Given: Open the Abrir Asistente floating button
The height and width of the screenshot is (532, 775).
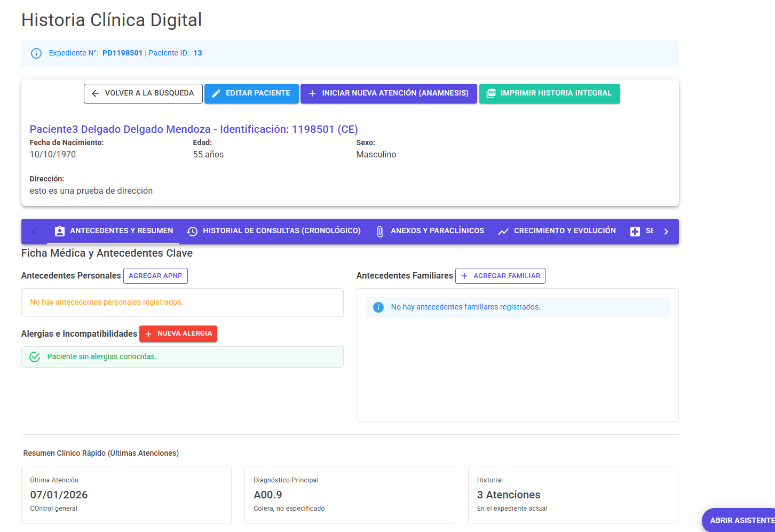Looking at the screenshot, I should coord(739,520).
